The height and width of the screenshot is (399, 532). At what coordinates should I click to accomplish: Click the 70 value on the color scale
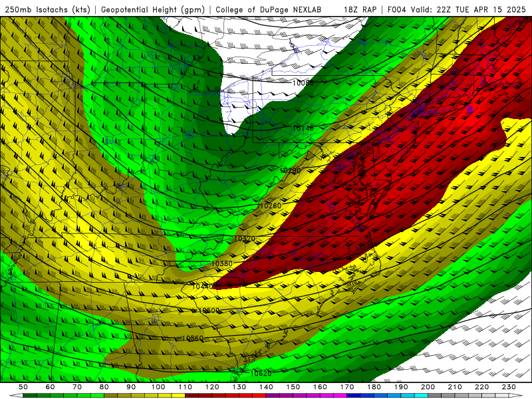coord(77,387)
